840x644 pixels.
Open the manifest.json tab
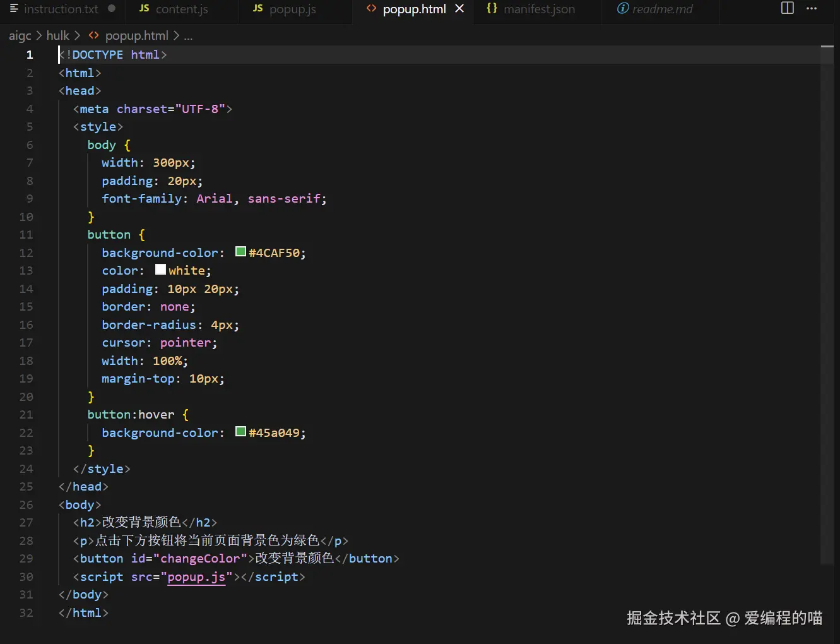(x=539, y=9)
